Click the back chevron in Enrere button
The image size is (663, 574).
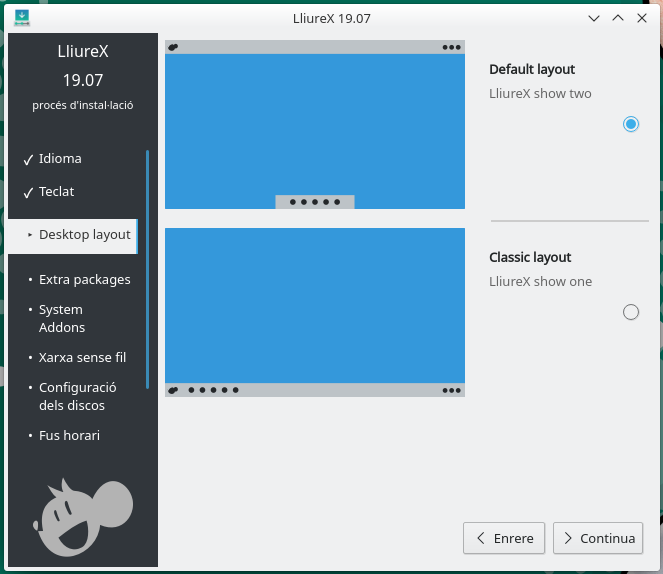click(x=480, y=538)
